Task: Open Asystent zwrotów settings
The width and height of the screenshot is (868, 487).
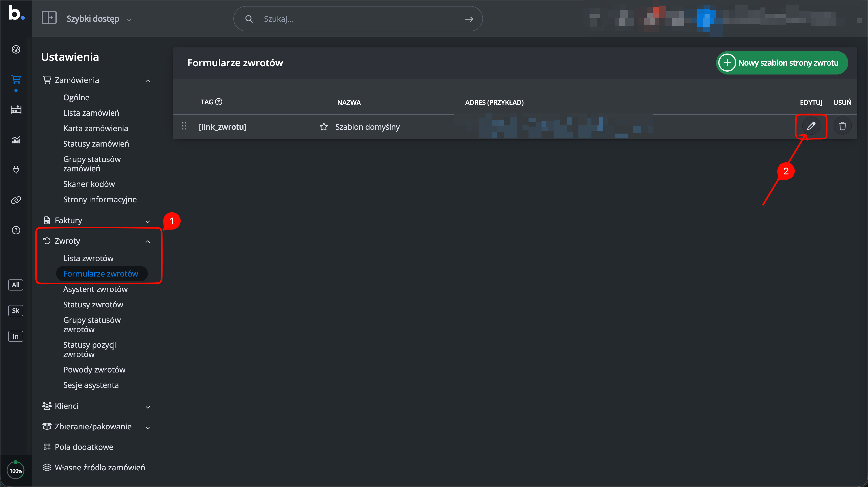Action: coord(95,290)
